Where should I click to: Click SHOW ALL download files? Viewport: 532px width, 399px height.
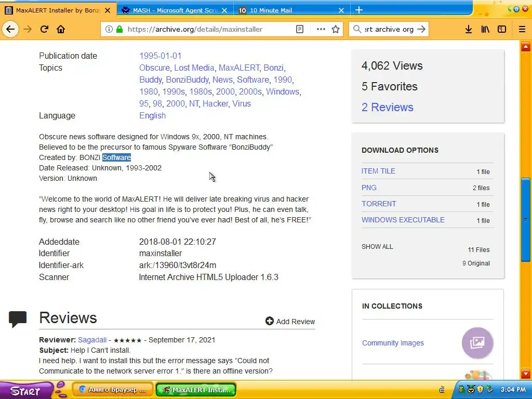pyautogui.click(x=377, y=247)
